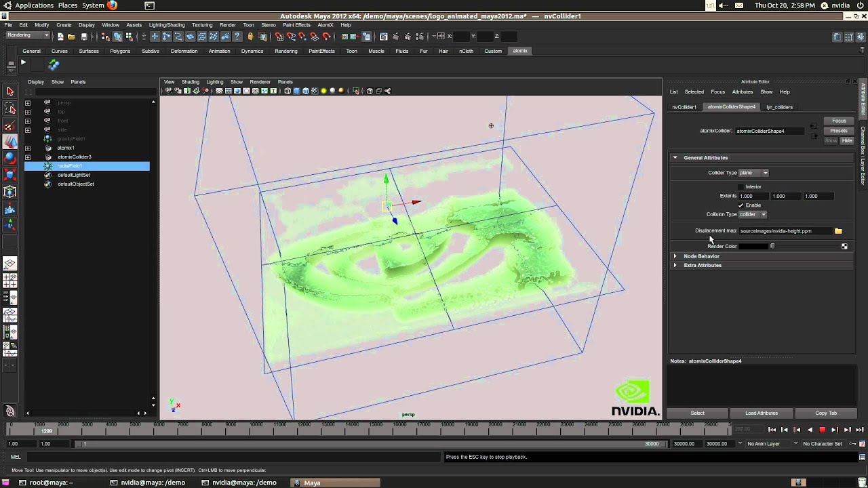Expand persp camera node in outliner
868x488 pixels.
click(28, 103)
